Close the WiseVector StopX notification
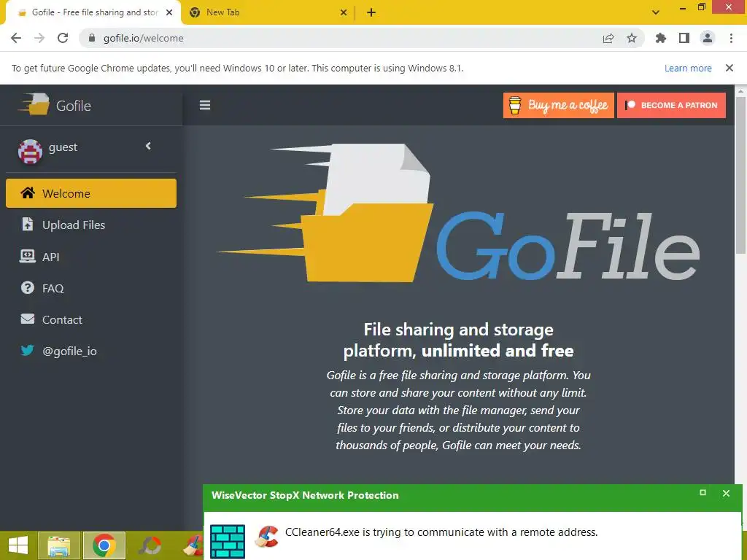The image size is (747, 560). pyautogui.click(x=726, y=494)
